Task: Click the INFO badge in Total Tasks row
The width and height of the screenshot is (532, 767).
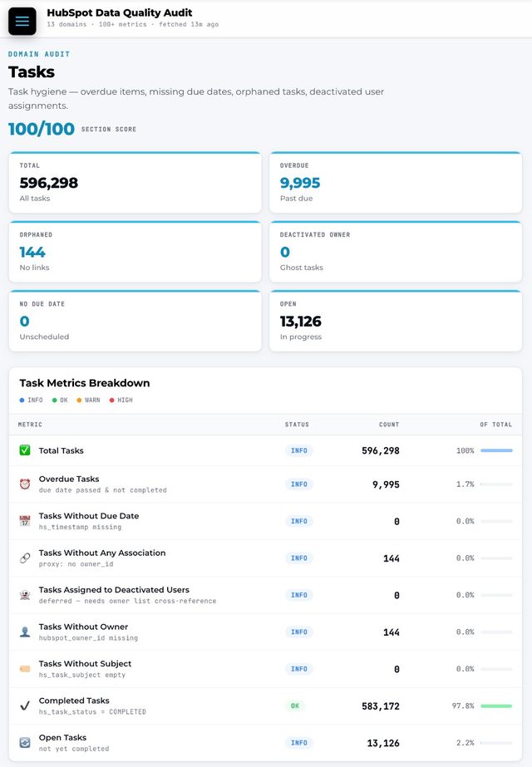Action: click(x=299, y=450)
